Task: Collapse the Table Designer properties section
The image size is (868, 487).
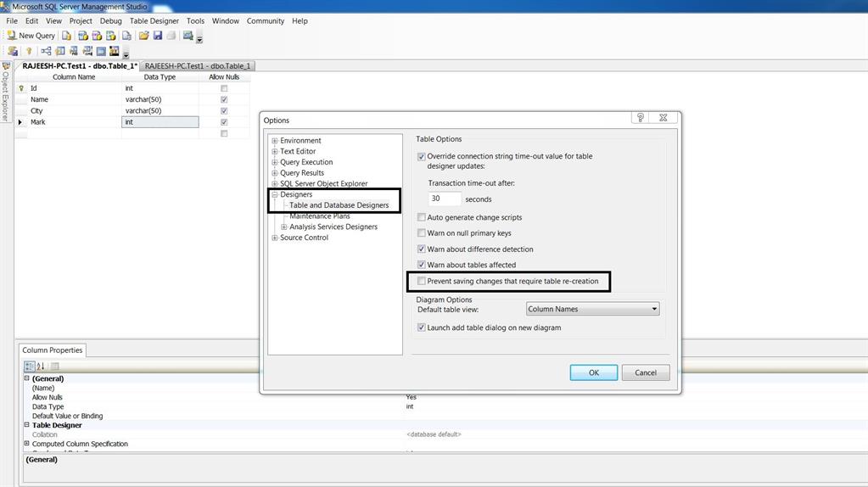Action: [26, 425]
